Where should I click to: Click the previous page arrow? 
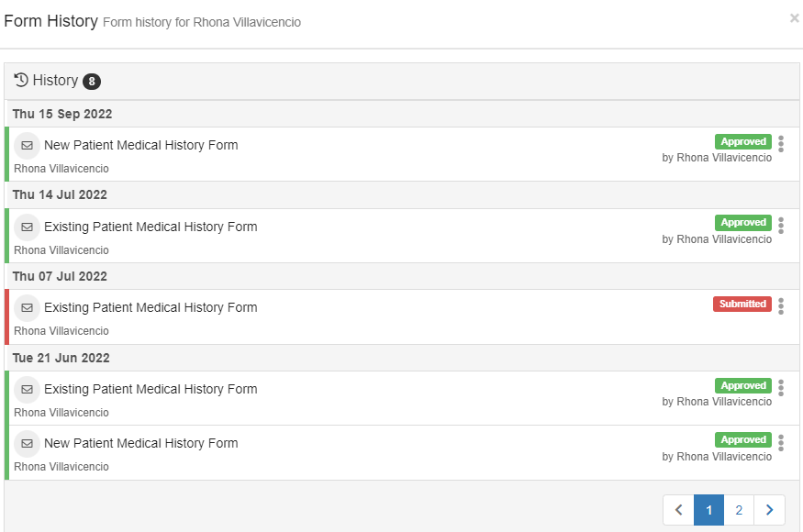coord(678,509)
